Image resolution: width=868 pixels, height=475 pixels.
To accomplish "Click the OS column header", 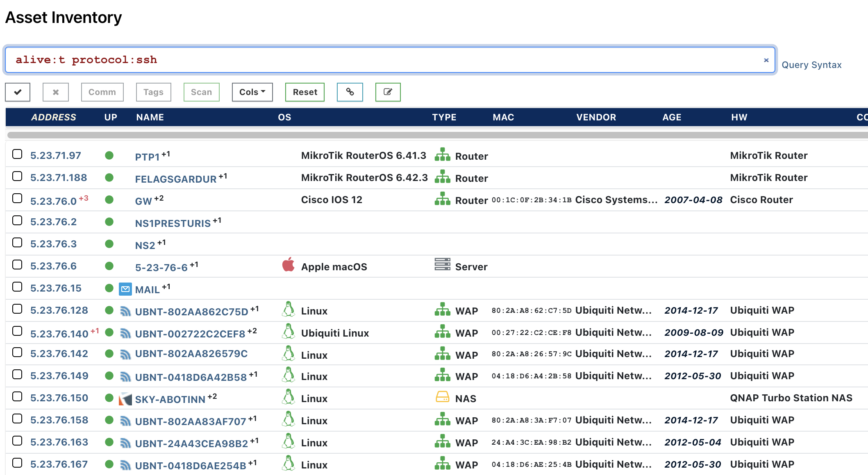I will point(284,117).
